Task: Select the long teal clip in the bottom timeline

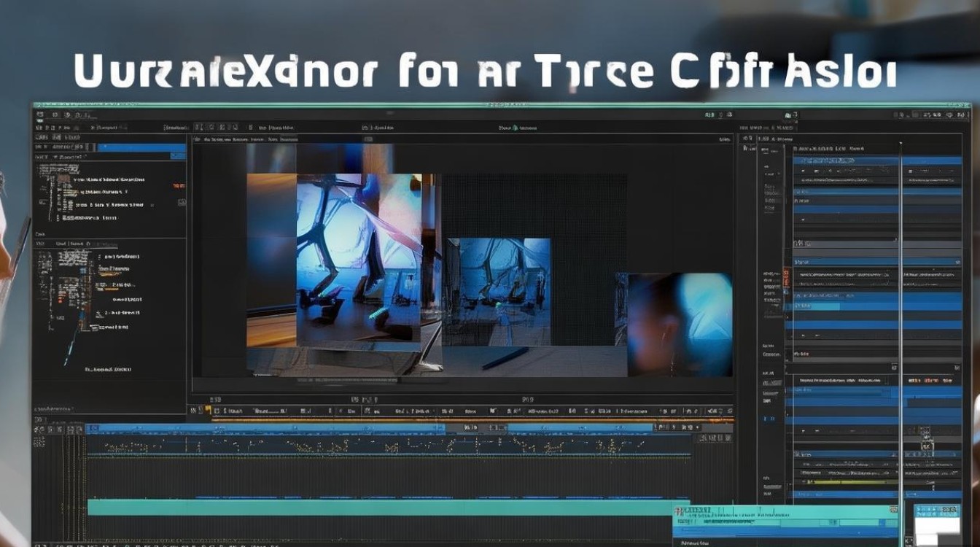Action: [x=379, y=508]
